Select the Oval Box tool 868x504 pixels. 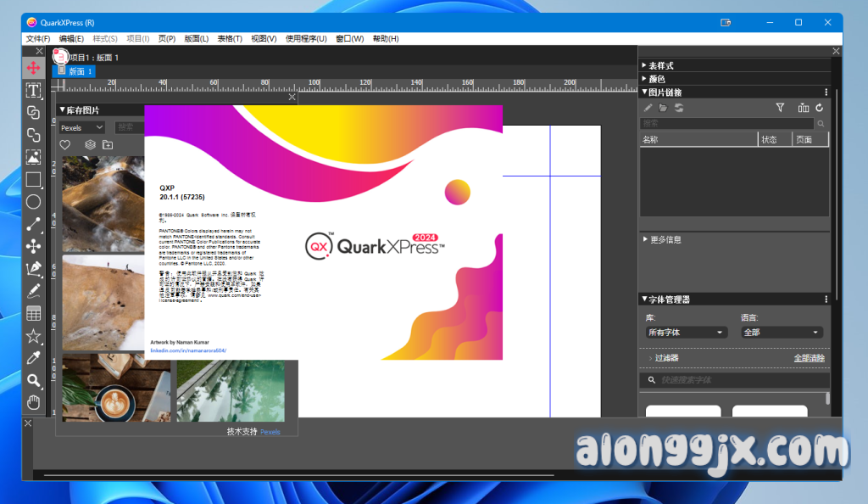pos(33,202)
